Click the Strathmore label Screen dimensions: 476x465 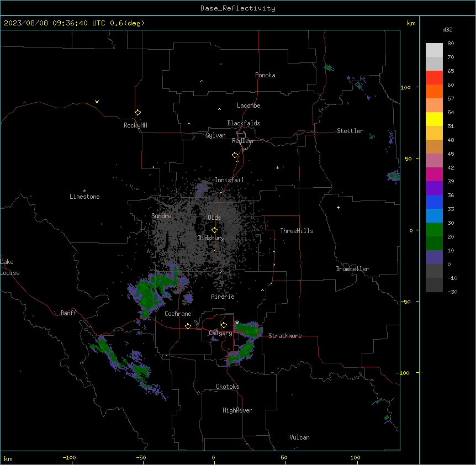coord(285,336)
